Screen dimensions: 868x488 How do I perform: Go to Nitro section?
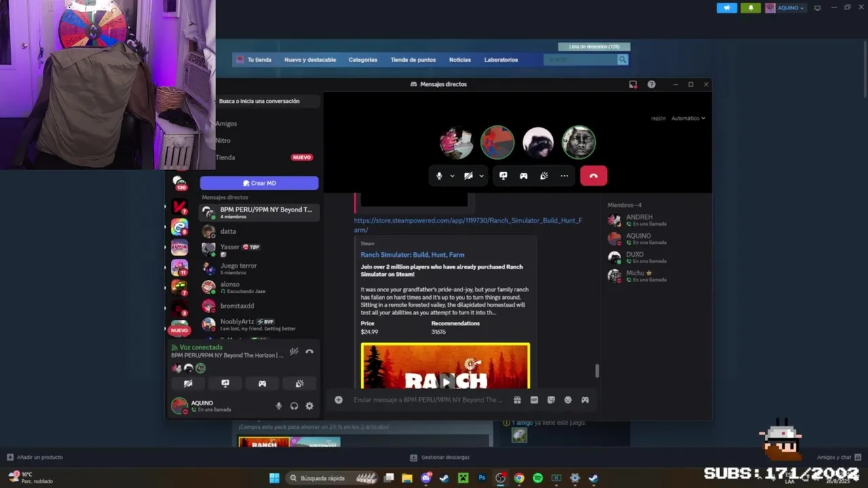223,140
